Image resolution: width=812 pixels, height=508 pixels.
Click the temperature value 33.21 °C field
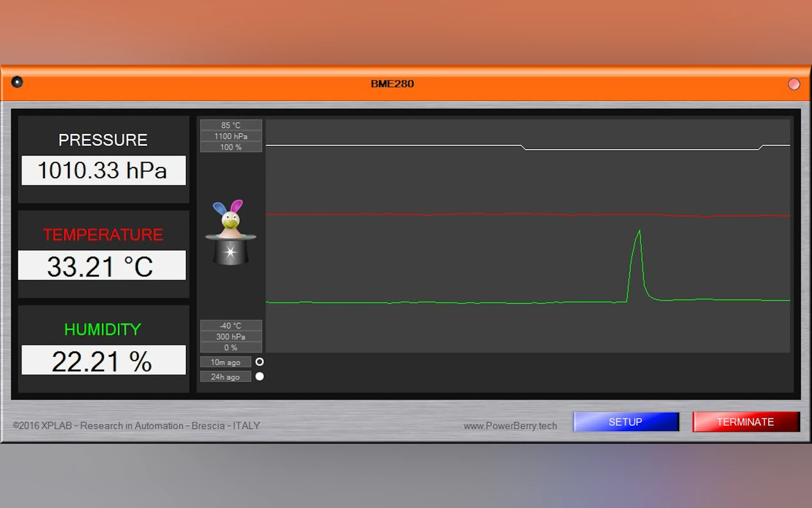[102, 266]
